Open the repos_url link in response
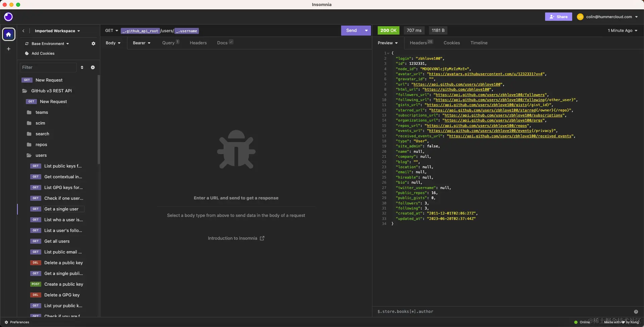 [x=477, y=126]
